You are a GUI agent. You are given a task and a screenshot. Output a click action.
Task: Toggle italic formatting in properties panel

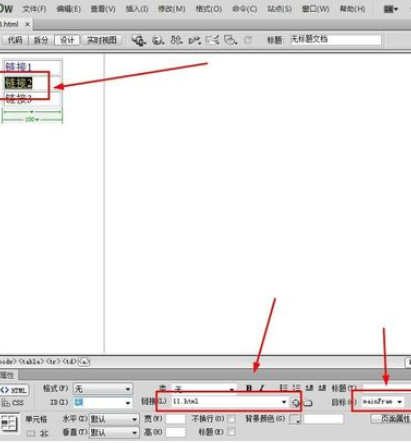click(262, 388)
